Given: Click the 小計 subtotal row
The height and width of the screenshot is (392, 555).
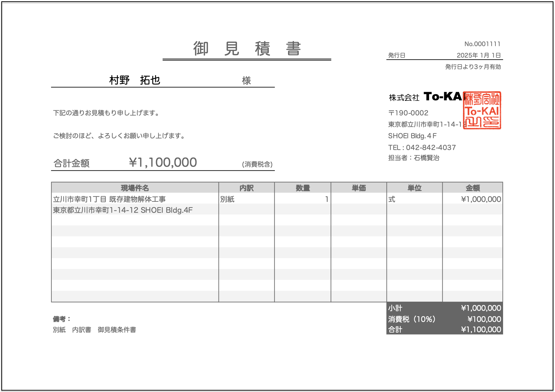Looking at the screenshot, I should click(x=444, y=308).
